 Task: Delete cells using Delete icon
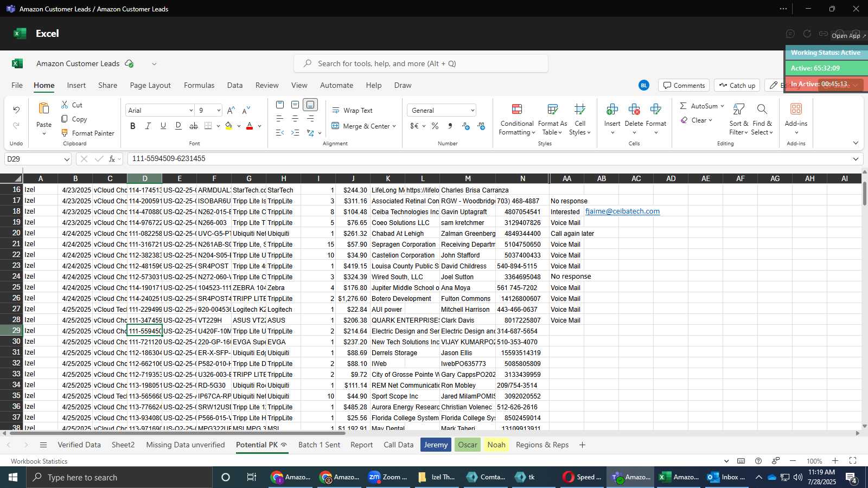(634, 110)
